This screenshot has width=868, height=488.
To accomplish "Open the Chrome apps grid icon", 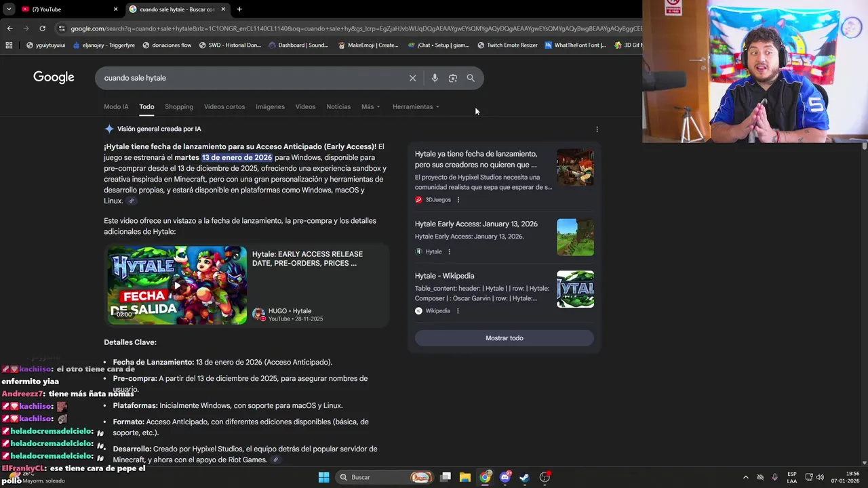I will click(x=9, y=45).
